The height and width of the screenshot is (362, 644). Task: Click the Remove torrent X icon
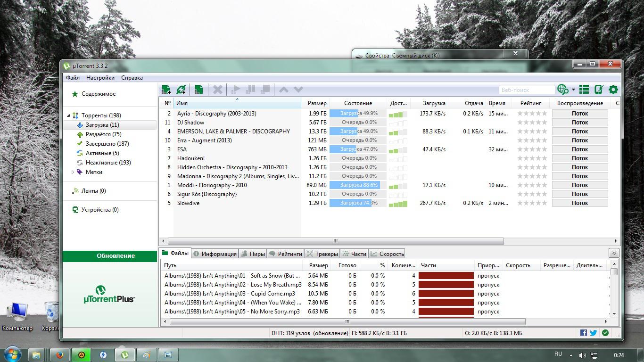[x=218, y=90]
